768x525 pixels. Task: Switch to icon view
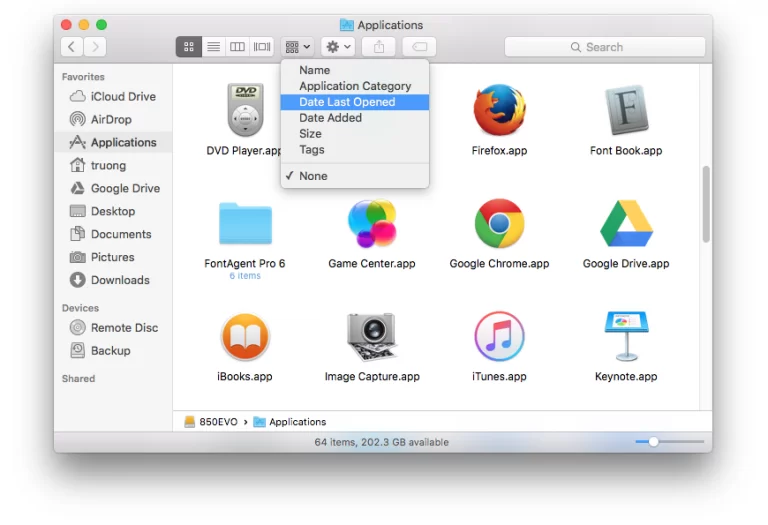[x=189, y=47]
